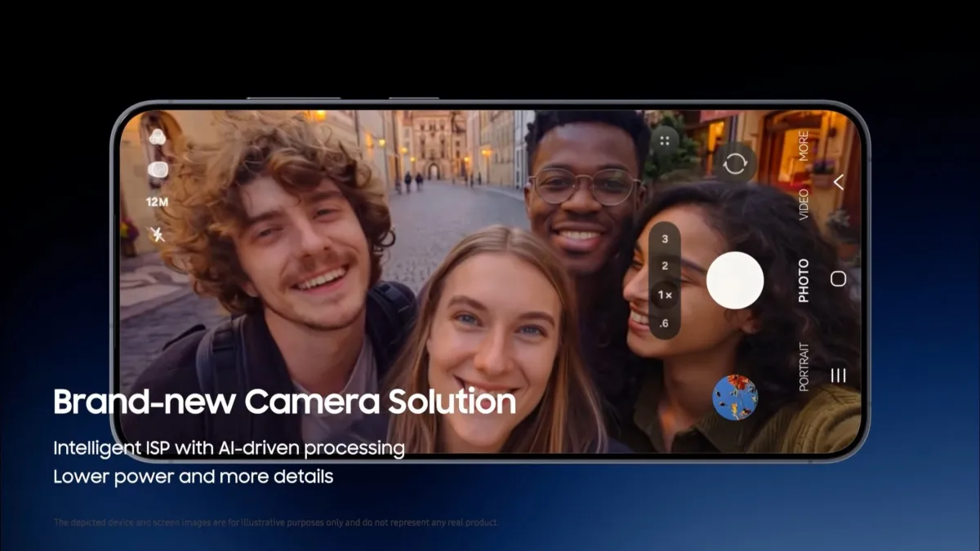Switch to PORTRAIT mode

click(x=804, y=367)
